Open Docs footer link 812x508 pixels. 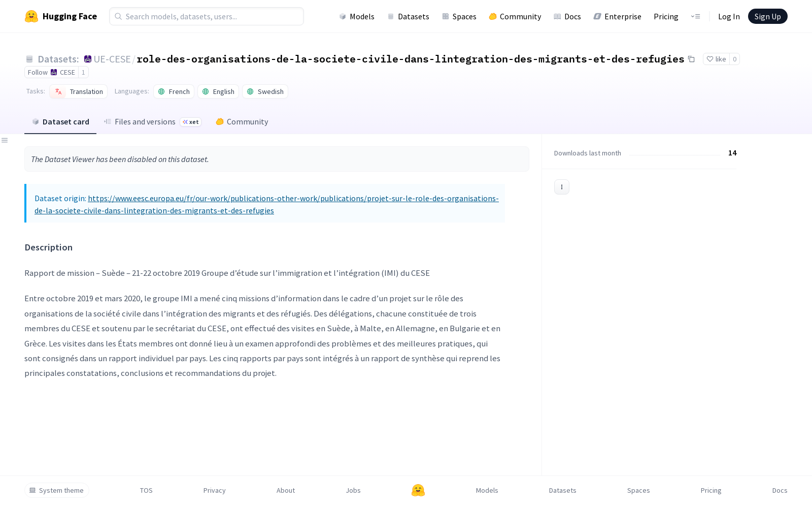pyautogui.click(x=780, y=490)
